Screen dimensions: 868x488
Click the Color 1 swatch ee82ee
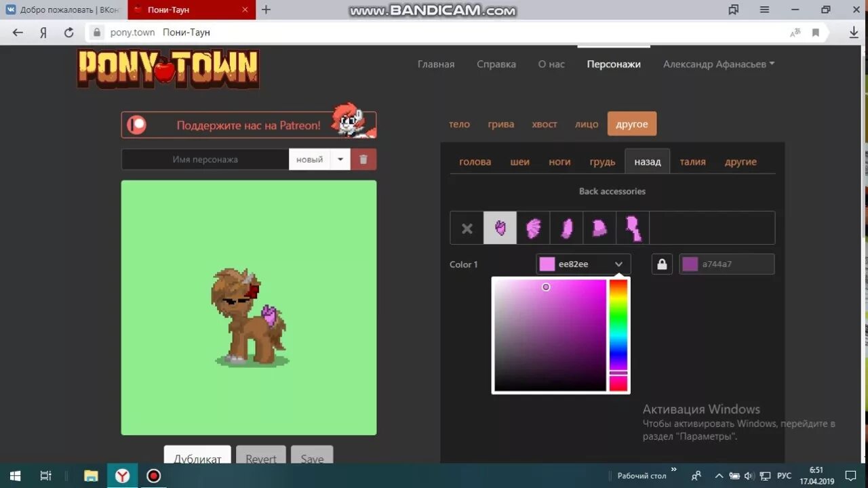547,264
